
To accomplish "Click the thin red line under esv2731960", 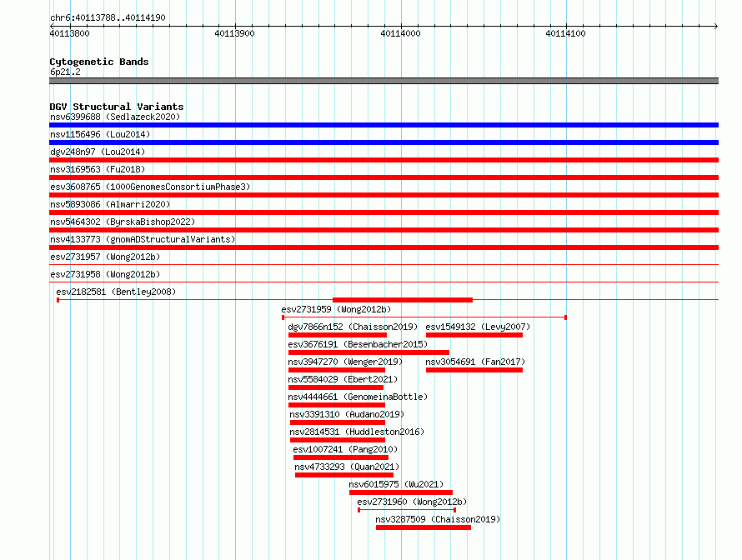I will 407,510.
